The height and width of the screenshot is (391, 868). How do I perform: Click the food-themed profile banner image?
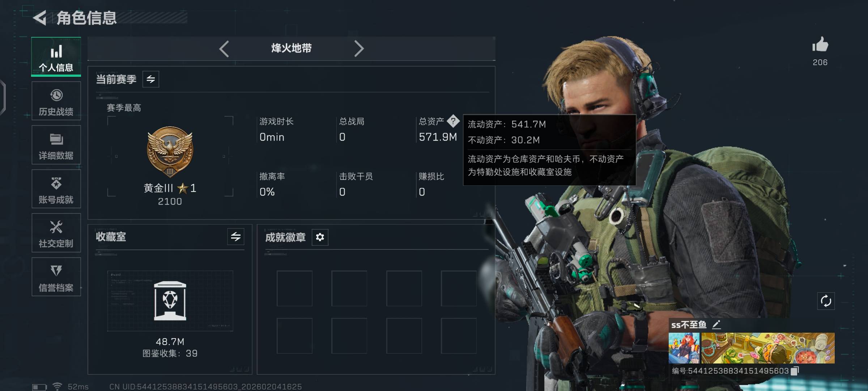(x=768, y=348)
